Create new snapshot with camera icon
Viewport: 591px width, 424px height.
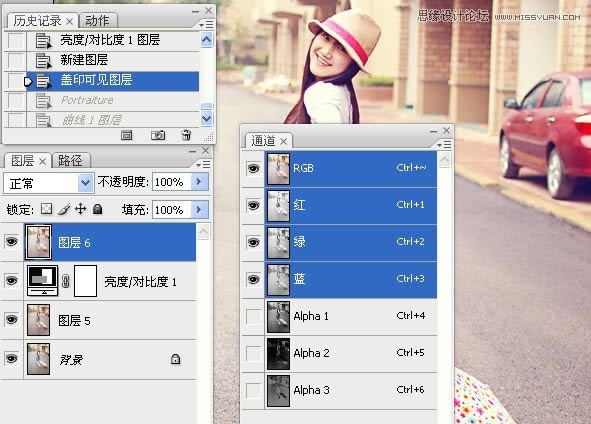158,135
